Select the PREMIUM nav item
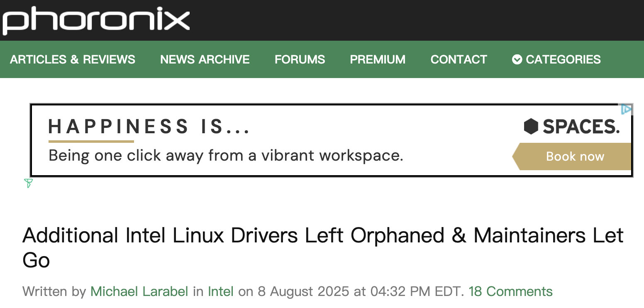Image resolution: width=644 pixels, height=308 pixels. (378, 60)
